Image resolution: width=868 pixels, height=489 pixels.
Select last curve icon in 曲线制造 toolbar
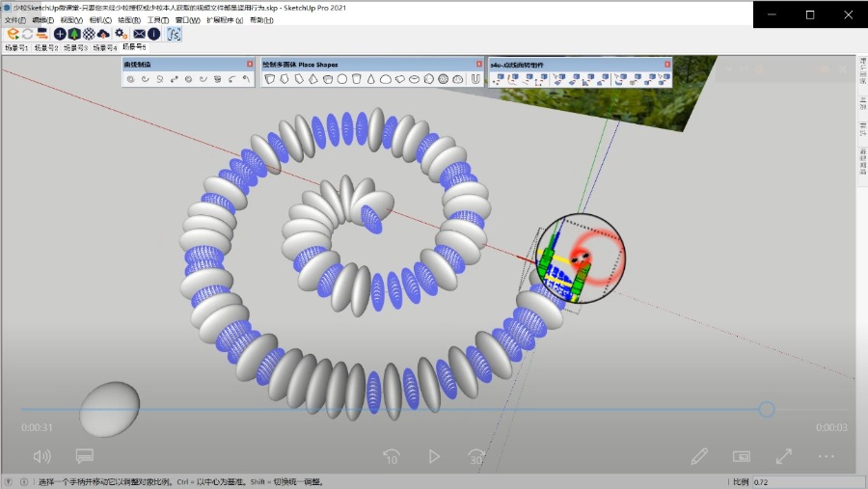point(246,79)
